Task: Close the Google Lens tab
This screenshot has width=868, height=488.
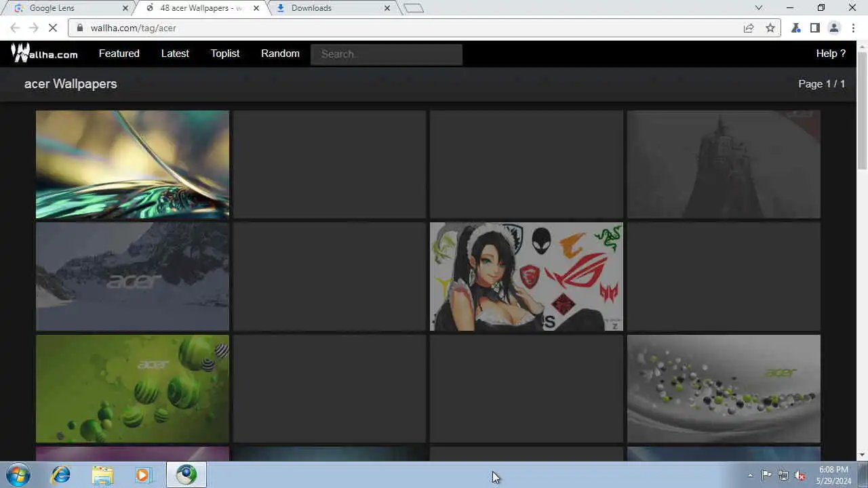Action: (125, 8)
